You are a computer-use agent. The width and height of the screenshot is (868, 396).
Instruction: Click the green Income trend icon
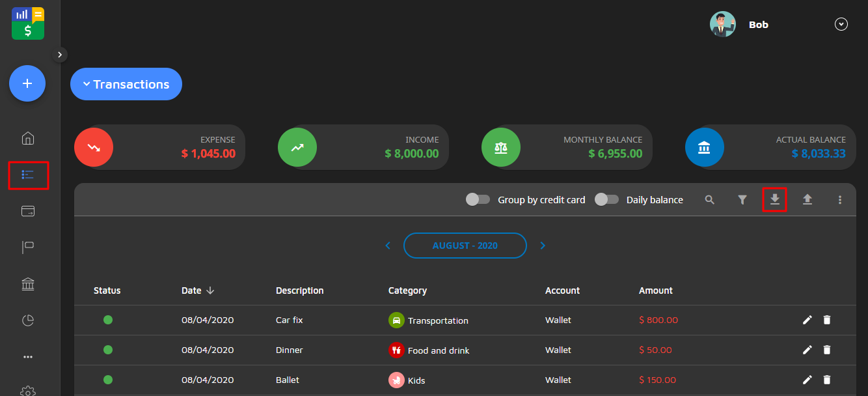pyautogui.click(x=297, y=147)
